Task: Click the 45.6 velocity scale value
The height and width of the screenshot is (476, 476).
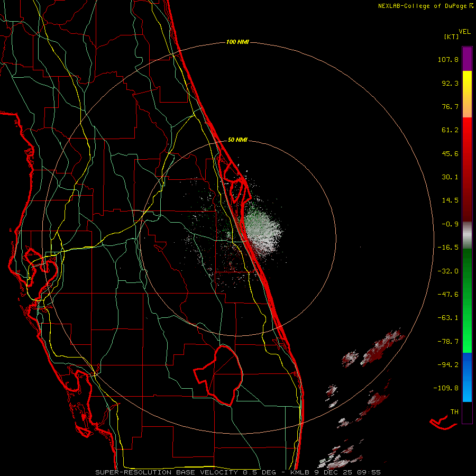Action: [x=450, y=153]
